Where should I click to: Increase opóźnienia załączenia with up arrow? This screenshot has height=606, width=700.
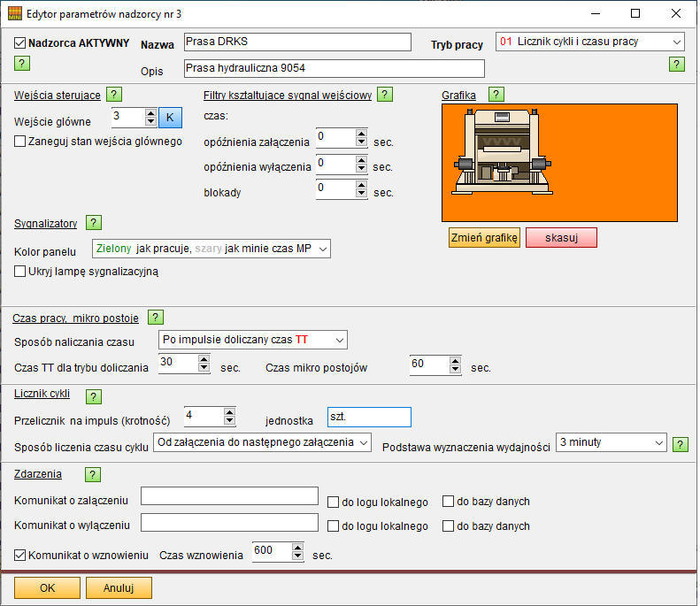pyautogui.click(x=362, y=133)
